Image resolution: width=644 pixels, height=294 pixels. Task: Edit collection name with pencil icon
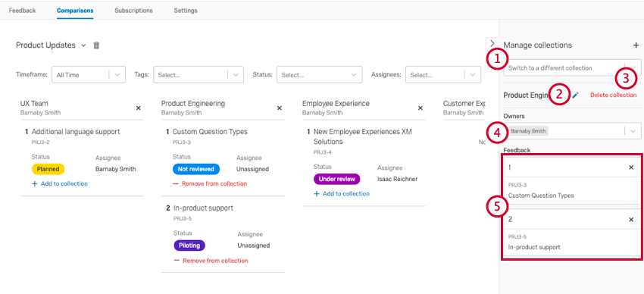[575, 95]
